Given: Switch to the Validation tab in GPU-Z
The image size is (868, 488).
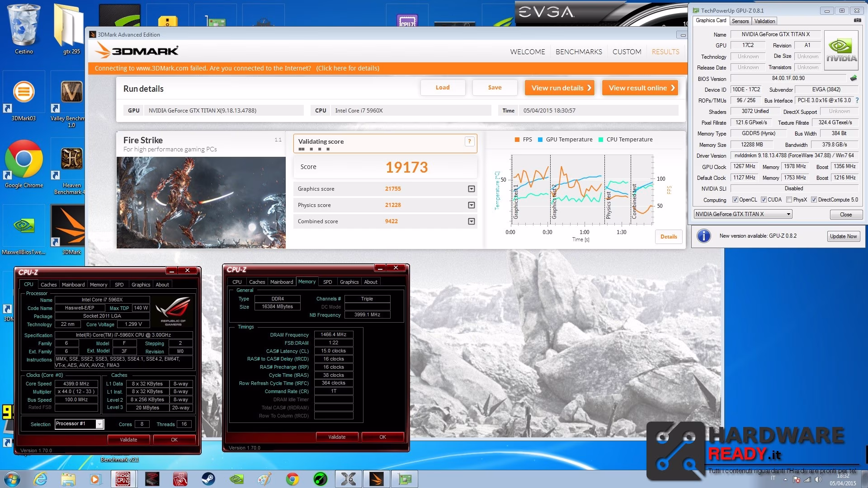Looking at the screenshot, I should click(764, 21).
